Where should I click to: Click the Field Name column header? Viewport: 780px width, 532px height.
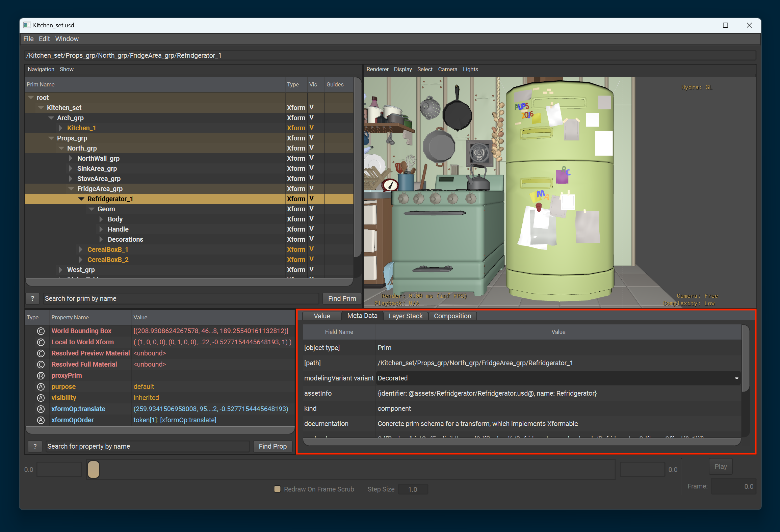tap(339, 332)
